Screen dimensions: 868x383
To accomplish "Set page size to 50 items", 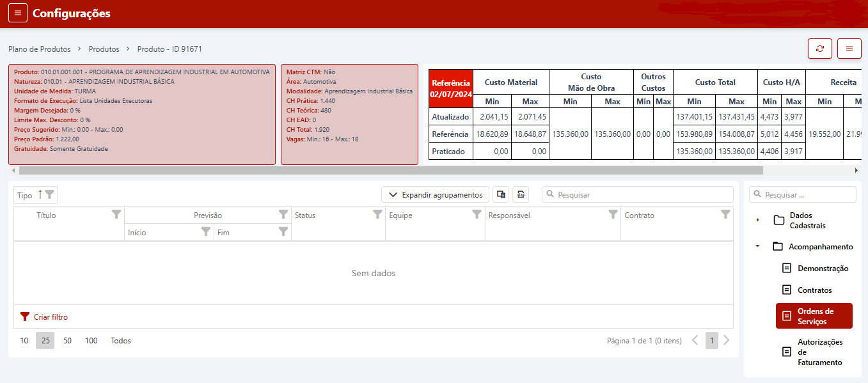I will [67, 341].
